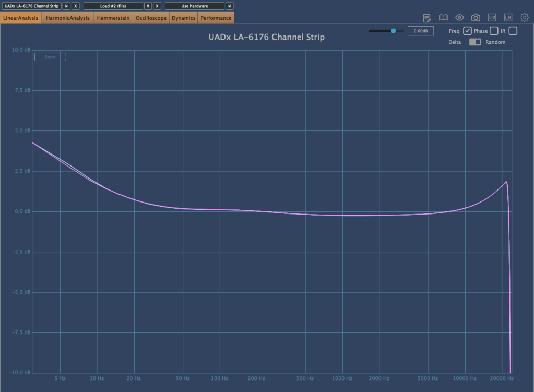Click M button beside Load #2 slot
The width and height of the screenshot is (534, 392).
coord(148,6)
